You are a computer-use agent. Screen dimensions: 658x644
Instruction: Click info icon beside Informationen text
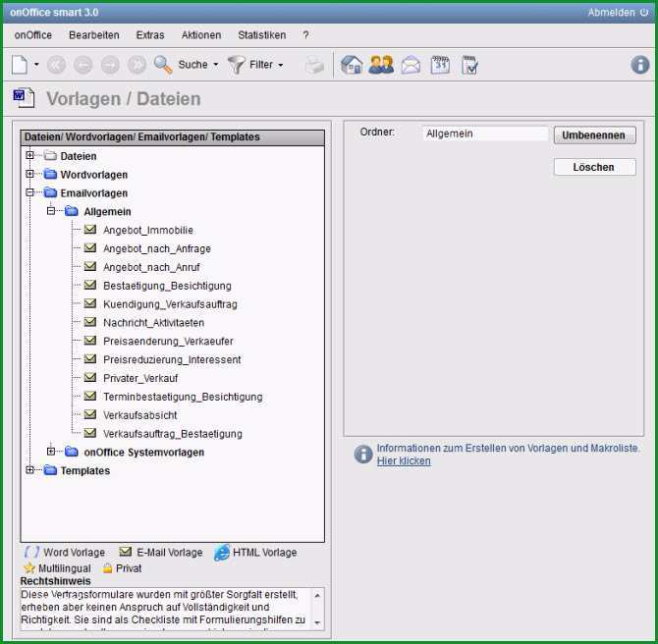point(363,454)
